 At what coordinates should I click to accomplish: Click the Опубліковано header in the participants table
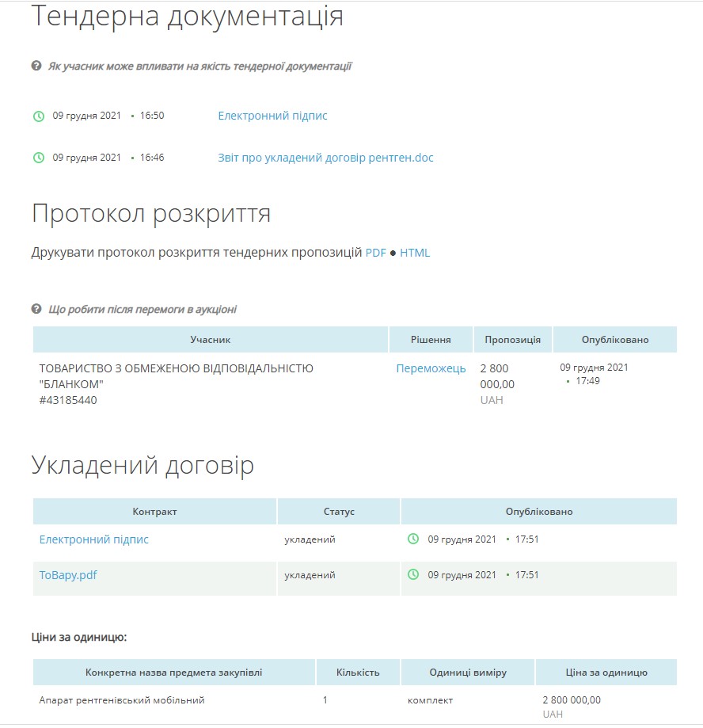615,339
